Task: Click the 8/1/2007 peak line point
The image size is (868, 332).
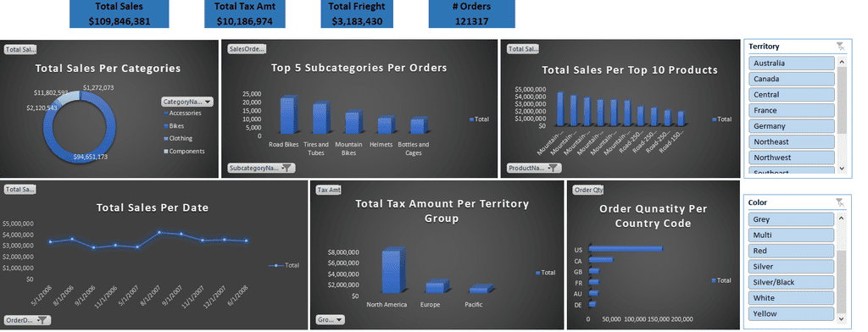Action: pos(159,232)
